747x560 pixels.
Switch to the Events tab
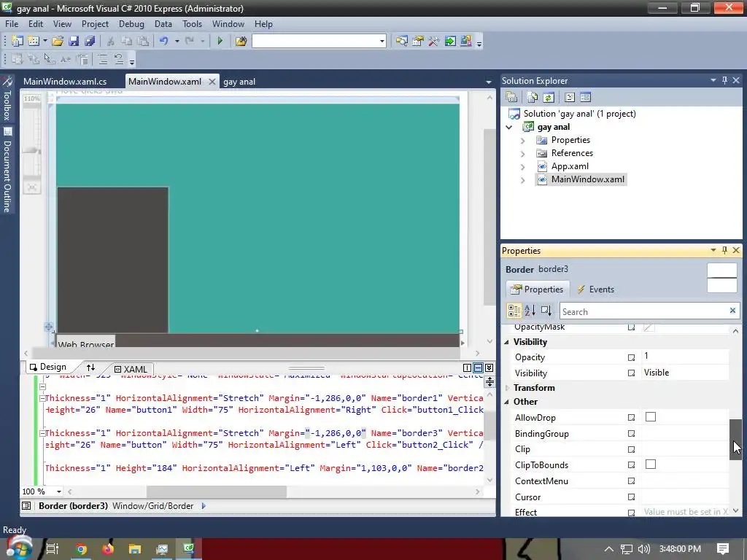pos(595,289)
